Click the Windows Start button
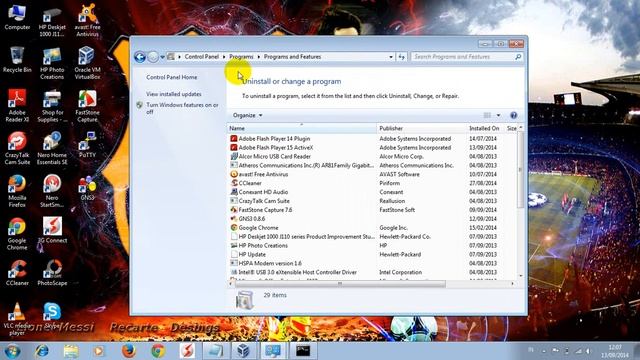 point(12,351)
